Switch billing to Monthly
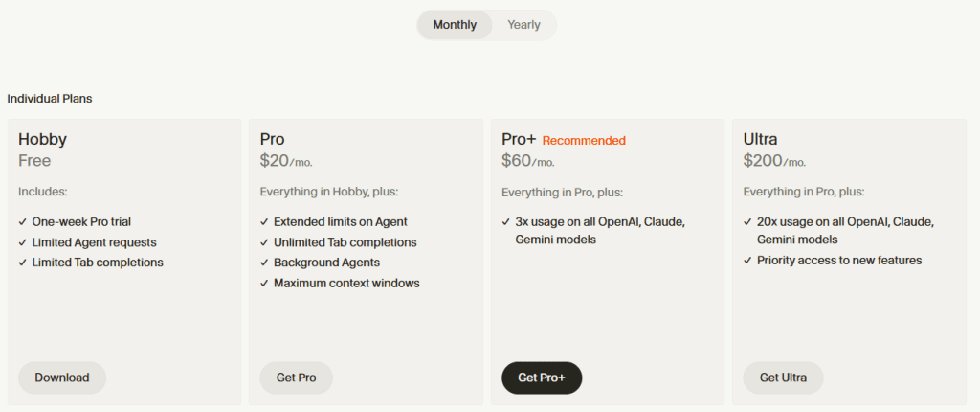The width and height of the screenshot is (980, 412). point(455,25)
